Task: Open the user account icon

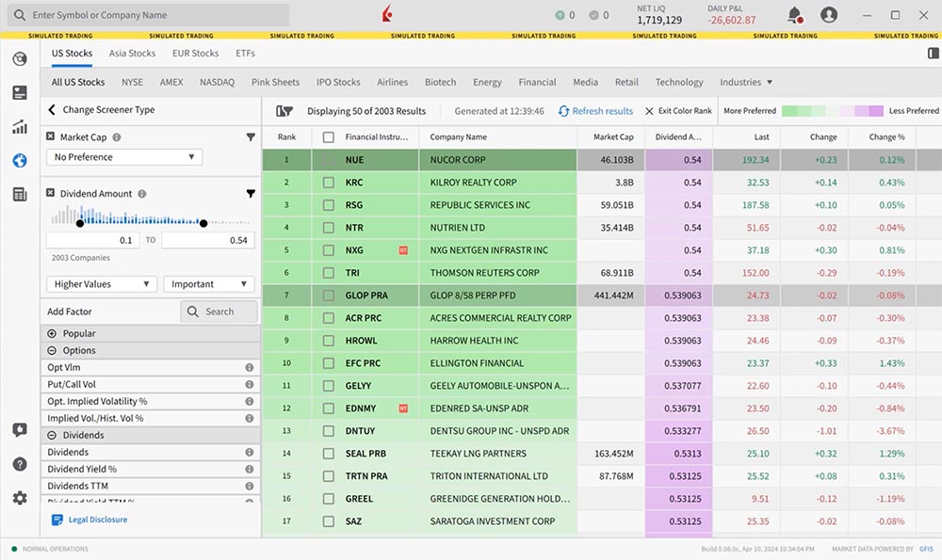Action: pyautogui.click(x=830, y=15)
